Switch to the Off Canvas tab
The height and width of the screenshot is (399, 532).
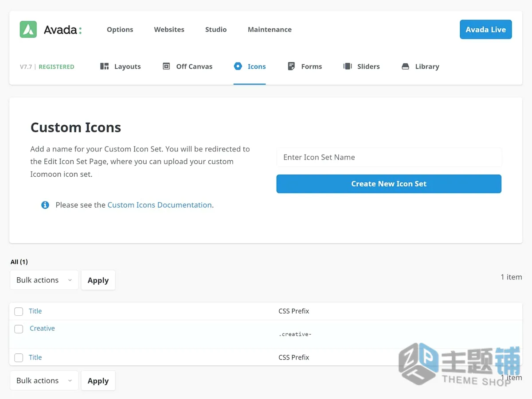(188, 66)
